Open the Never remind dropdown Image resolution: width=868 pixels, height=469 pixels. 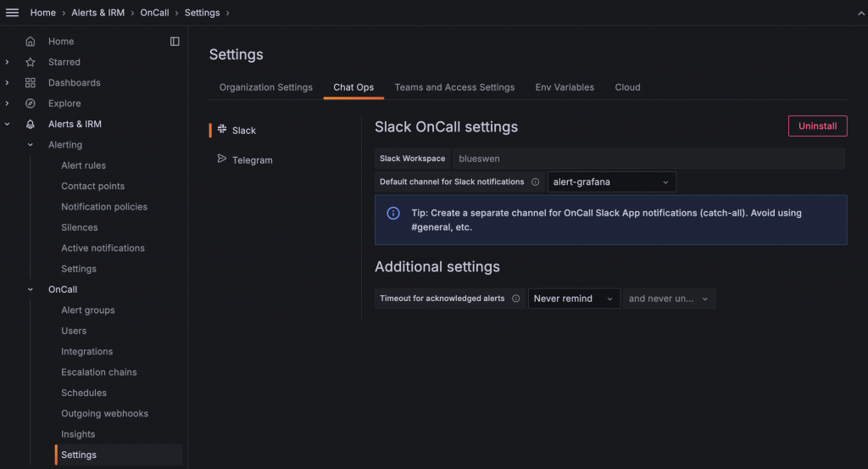(x=574, y=299)
